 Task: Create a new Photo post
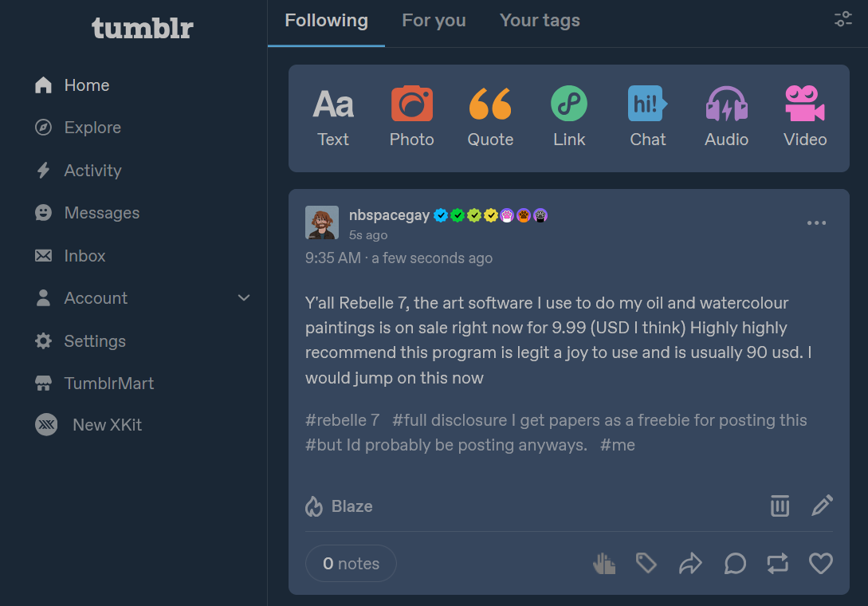411,116
